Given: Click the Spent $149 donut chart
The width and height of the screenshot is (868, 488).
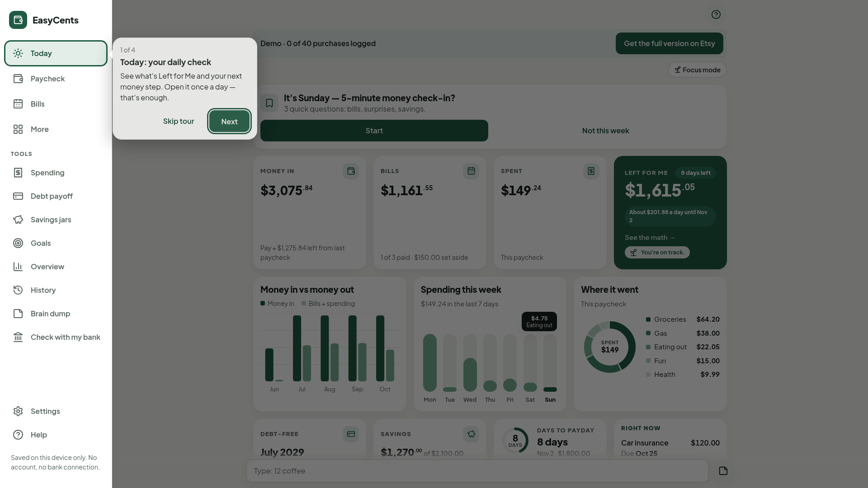Looking at the screenshot, I should 610,347.
